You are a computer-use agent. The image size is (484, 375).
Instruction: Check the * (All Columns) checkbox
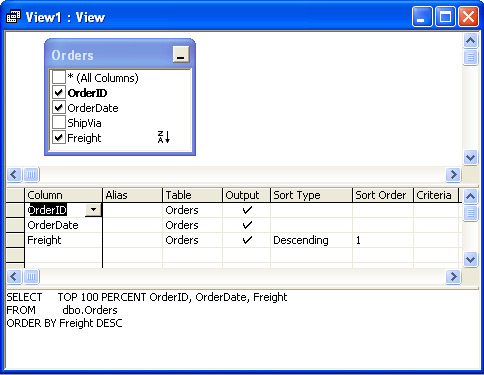click(x=59, y=77)
